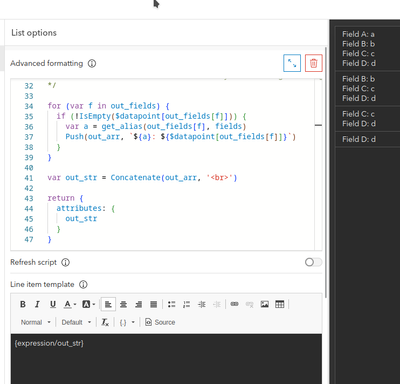Open the text color dropdown

tap(70, 304)
